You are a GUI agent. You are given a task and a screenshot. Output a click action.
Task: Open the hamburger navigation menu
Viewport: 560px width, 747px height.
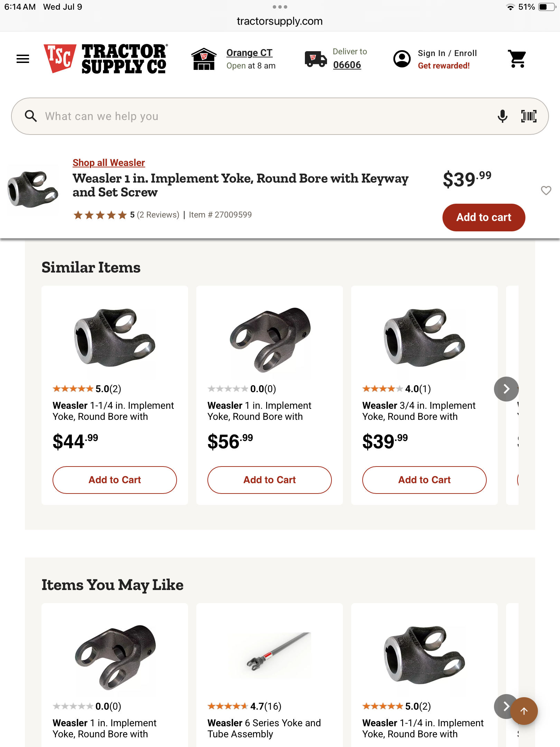click(23, 59)
